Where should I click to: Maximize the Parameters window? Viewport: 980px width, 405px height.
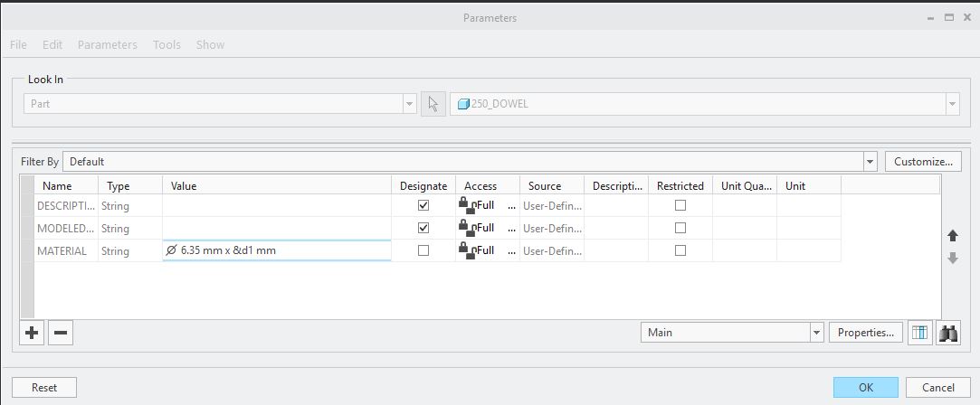[x=948, y=18]
